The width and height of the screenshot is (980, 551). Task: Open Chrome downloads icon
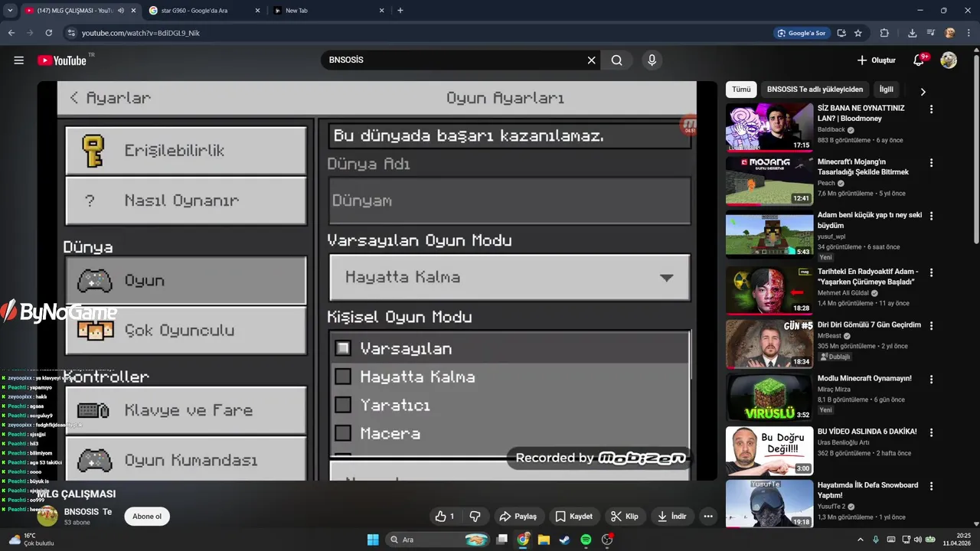(913, 33)
